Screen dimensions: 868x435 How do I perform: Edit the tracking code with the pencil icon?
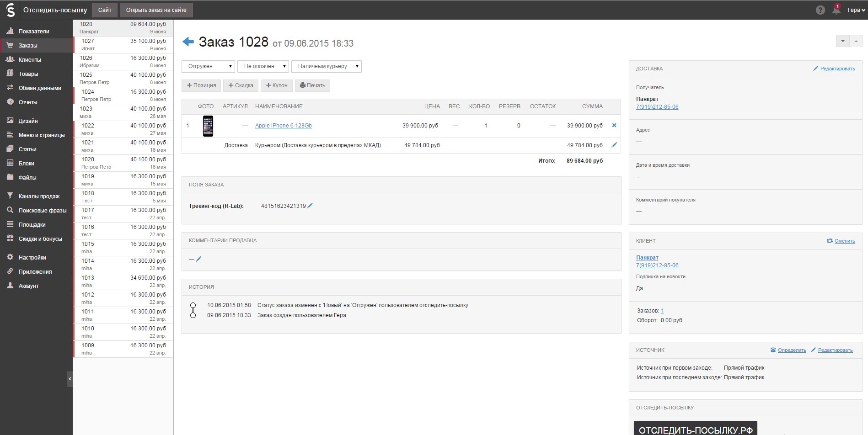click(x=310, y=206)
